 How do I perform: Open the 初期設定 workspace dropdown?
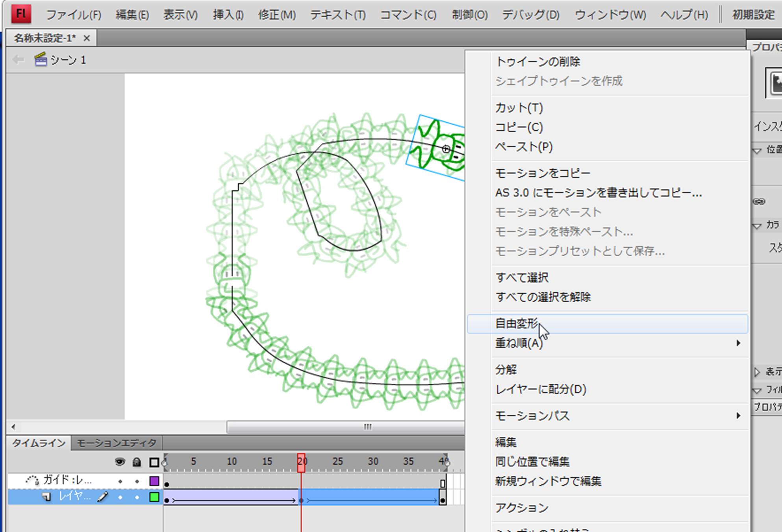pos(753,15)
